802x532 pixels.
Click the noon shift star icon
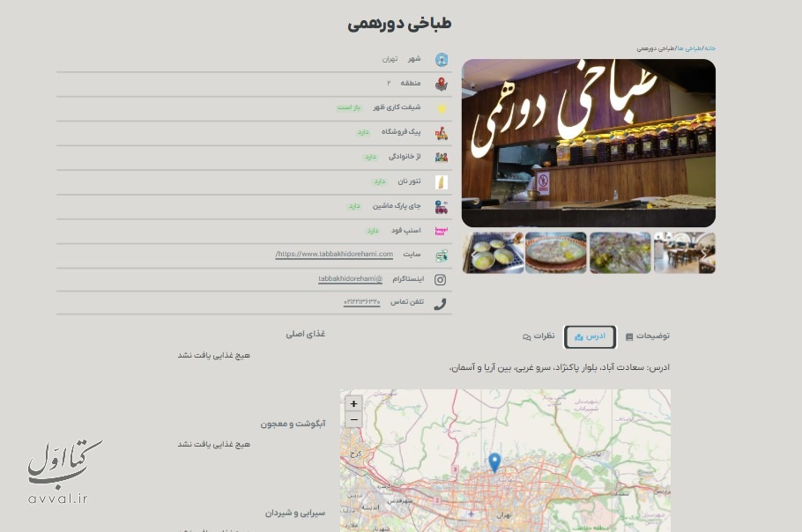(442, 108)
